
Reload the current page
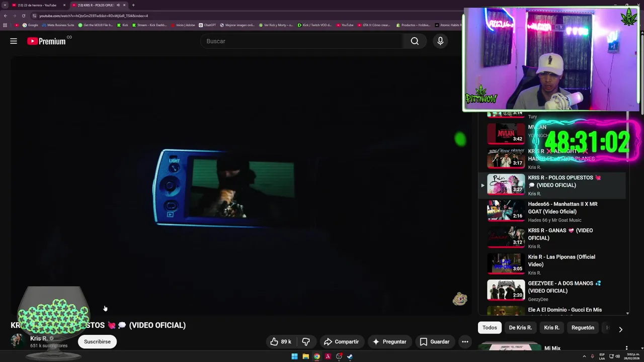coord(23,16)
